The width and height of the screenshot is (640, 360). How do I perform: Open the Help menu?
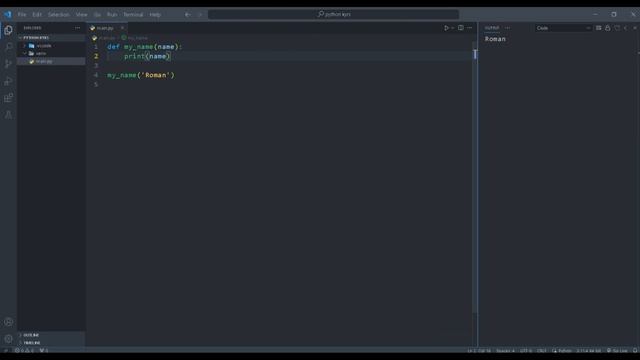pyautogui.click(x=155, y=14)
